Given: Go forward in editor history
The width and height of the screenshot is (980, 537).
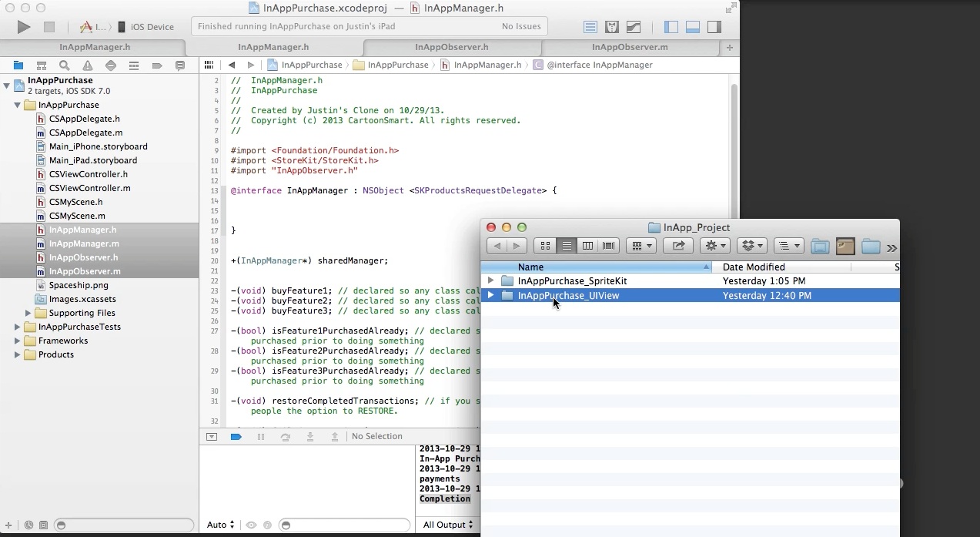Looking at the screenshot, I should 251,65.
